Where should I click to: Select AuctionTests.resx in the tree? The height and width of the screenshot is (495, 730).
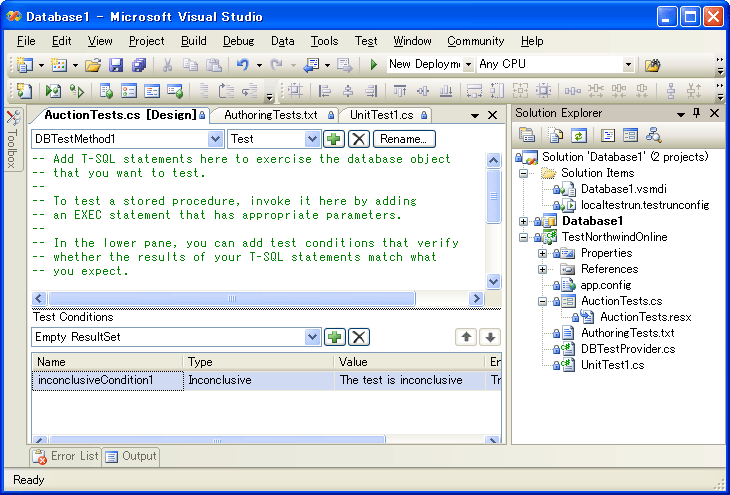645,317
